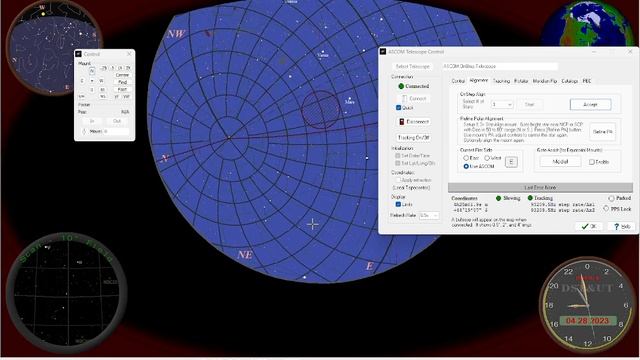Screen dimensions: 640x360
Task: Click the Mount mouse icon at Control bottom
Action: click(84, 131)
